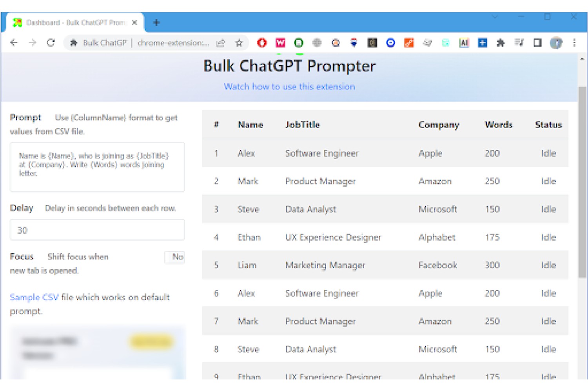The width and height of the screenshot is (588, 392).
Task: Click Data Analyst in row 3
Action: click(x=311, y=210)
